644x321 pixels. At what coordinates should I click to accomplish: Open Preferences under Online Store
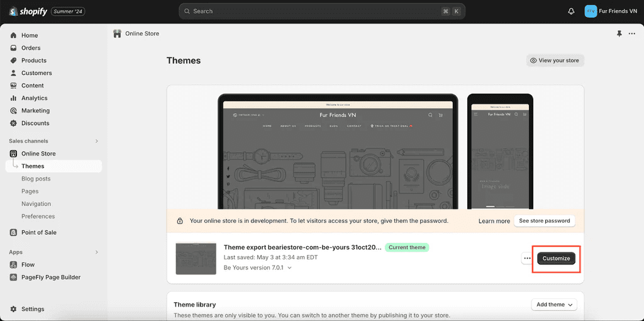tap(38, 216)
